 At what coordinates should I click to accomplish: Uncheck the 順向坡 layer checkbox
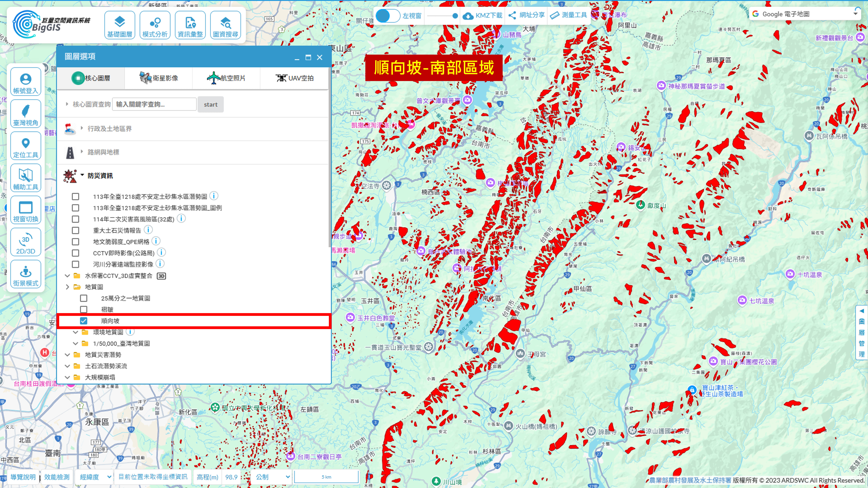84,321
